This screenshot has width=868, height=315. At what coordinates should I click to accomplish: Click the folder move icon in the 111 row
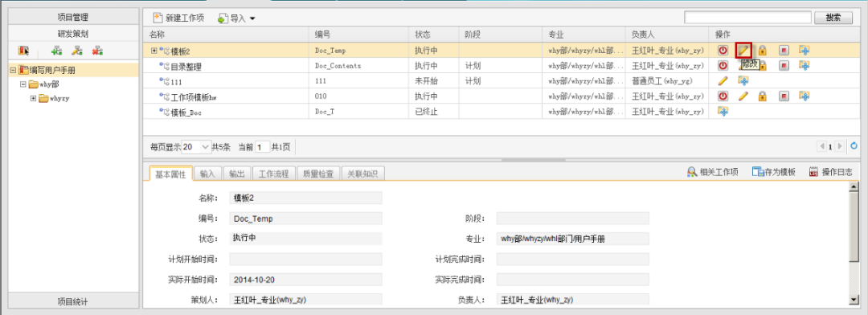[743, 81]
